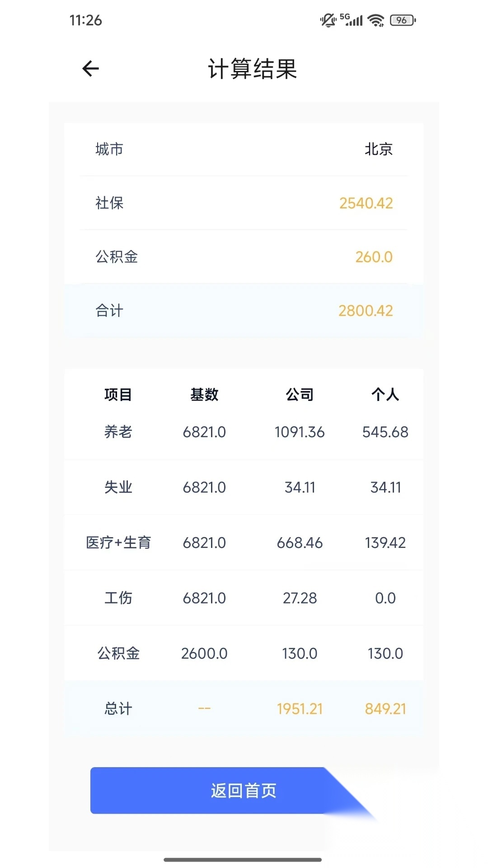
Task: Tap the 总计 company total 1951.21
Action: pos(300,709)
